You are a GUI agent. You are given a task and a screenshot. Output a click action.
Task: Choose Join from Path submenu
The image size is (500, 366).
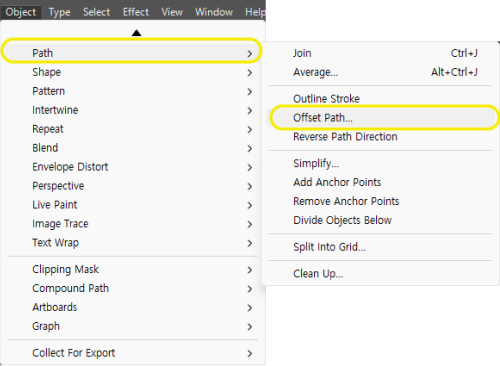point(380,53)
